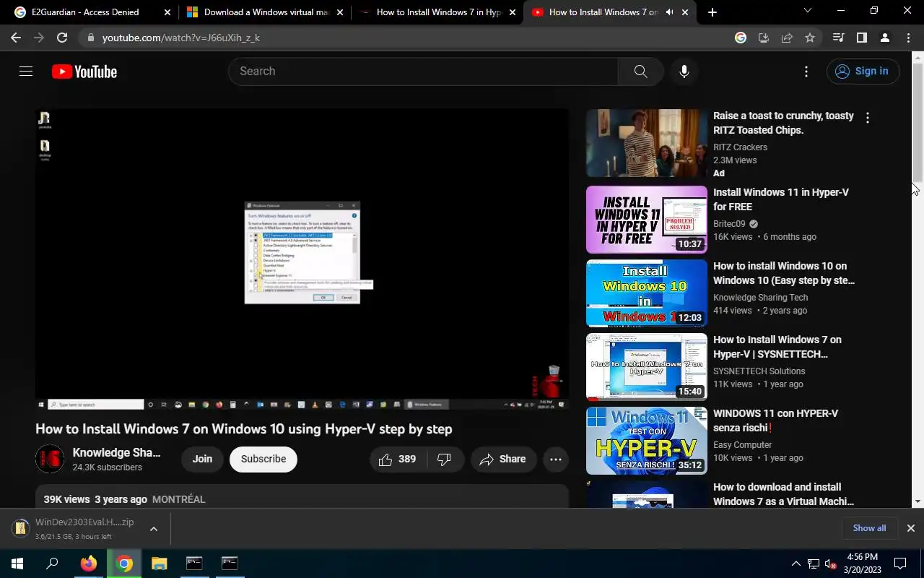Show hidden system tray icons
This screenshot has height=578, width=924.
(796, 564)
